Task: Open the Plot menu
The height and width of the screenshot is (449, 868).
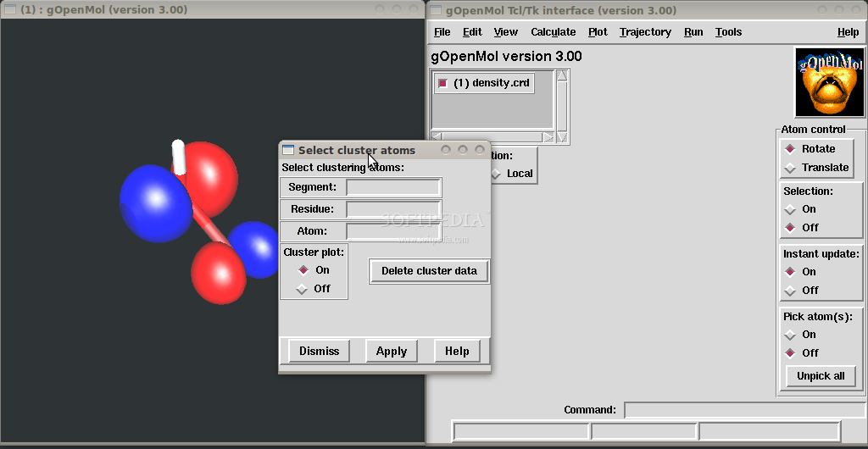Action: click(598, 32)
